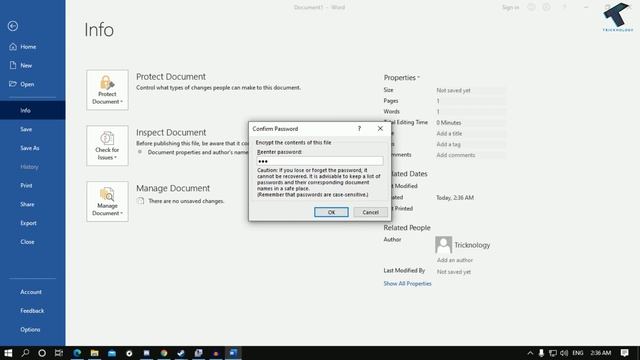Expand the Properties dropdown header

pos(402,78)
